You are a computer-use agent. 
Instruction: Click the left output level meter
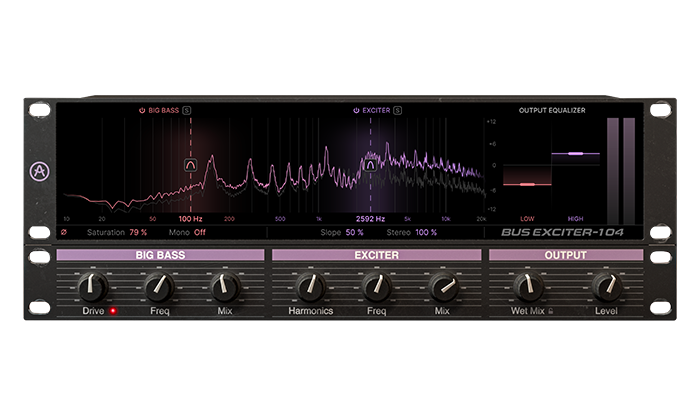(613, 171)
